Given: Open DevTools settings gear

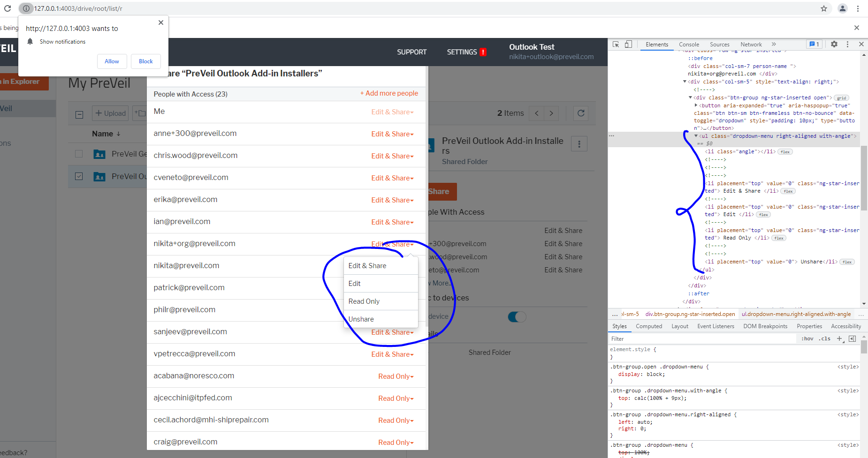Looking at the screenshot, I should pos(834,44).
